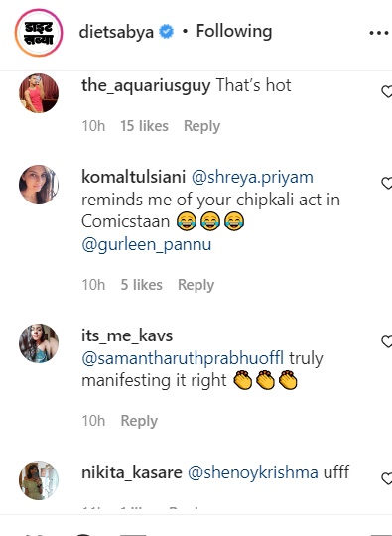Like nikita_kasare's comment with the heart icon
This screenshot has height=536, width=392.
point(387,478)
